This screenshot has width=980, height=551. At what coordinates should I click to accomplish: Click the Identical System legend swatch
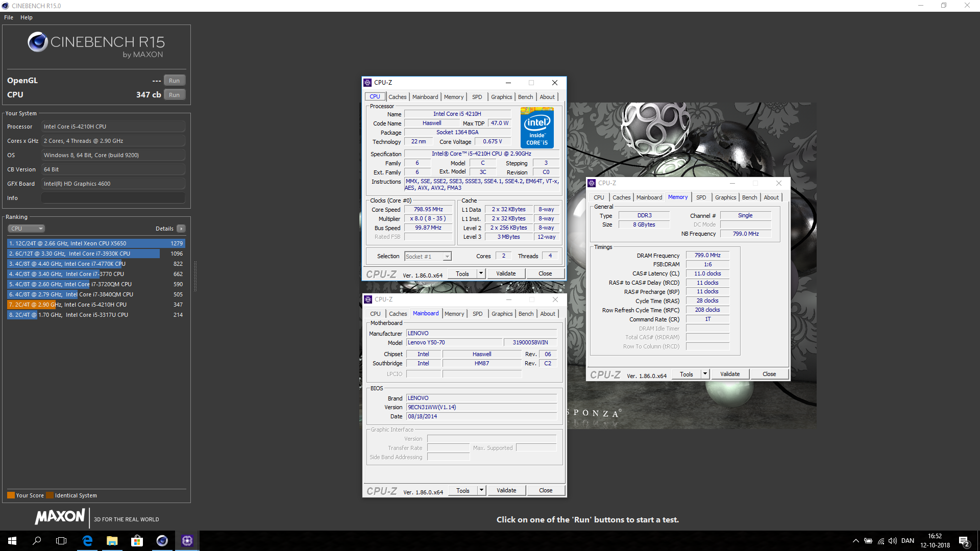click(50, 495)
